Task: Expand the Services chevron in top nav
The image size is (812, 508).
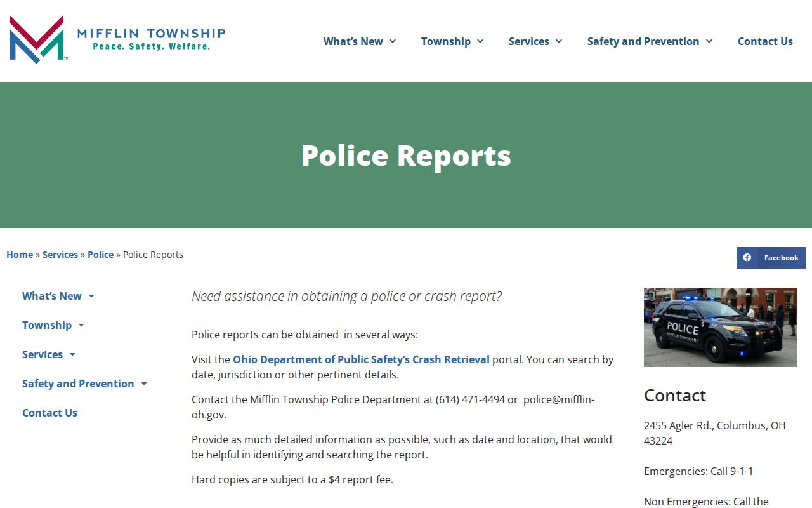Action: pos(559,41)
